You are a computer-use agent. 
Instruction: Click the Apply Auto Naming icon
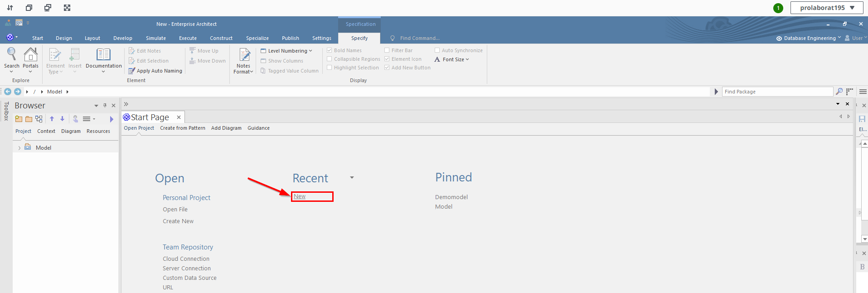(x=132, y=71)
